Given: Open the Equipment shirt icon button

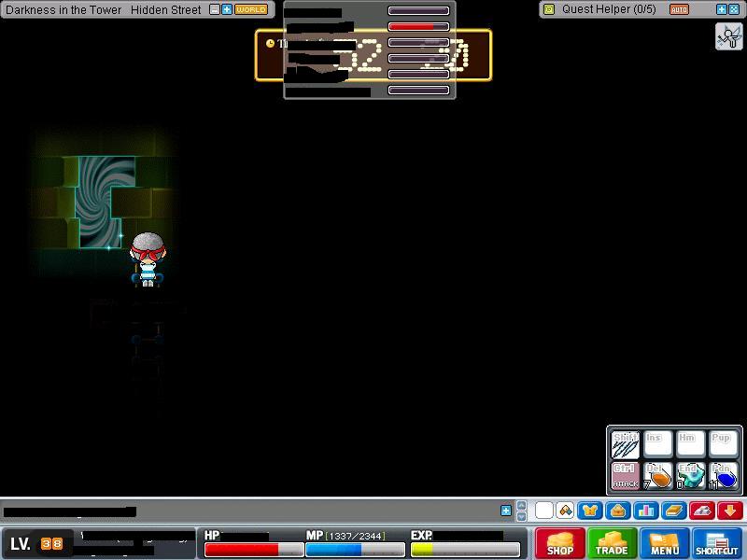Looking at the screenshot, I should (x=590, y=511).
